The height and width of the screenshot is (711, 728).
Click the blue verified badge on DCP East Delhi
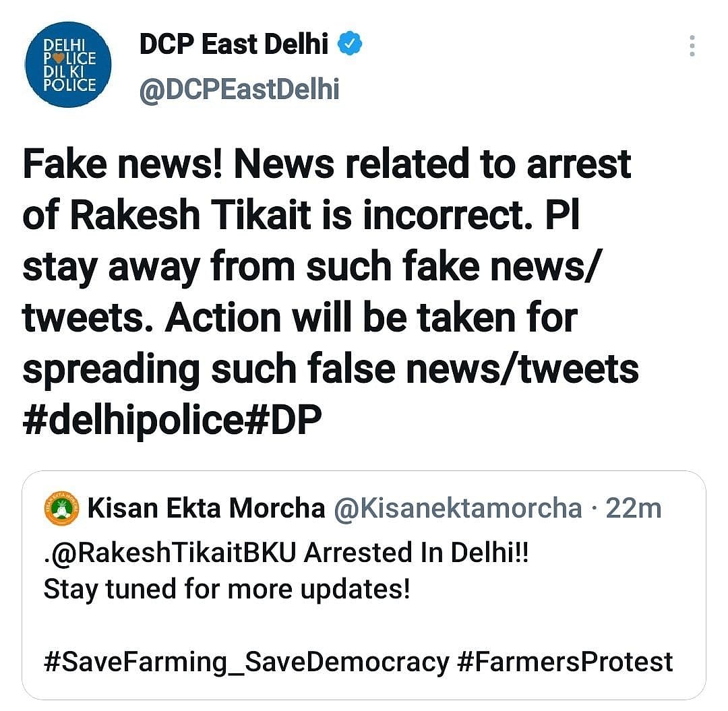pyautogui.click(x=350, y=43)
